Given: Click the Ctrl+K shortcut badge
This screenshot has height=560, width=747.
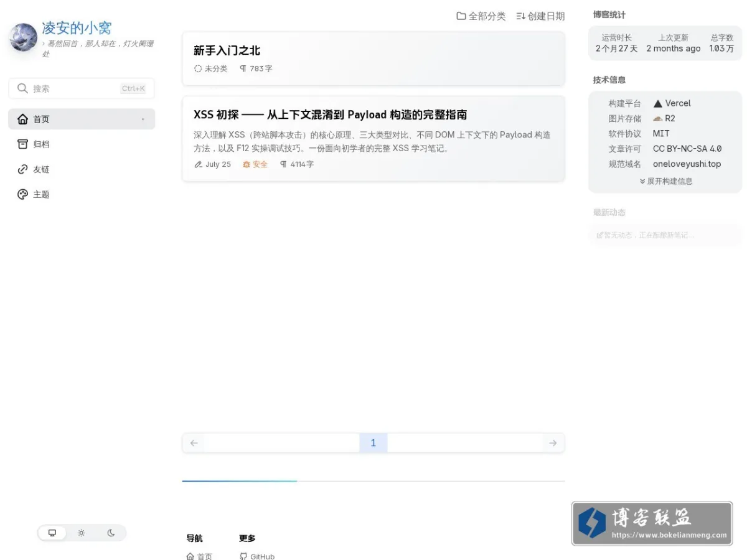Looking at the screenshot, I should click(133, 88).
